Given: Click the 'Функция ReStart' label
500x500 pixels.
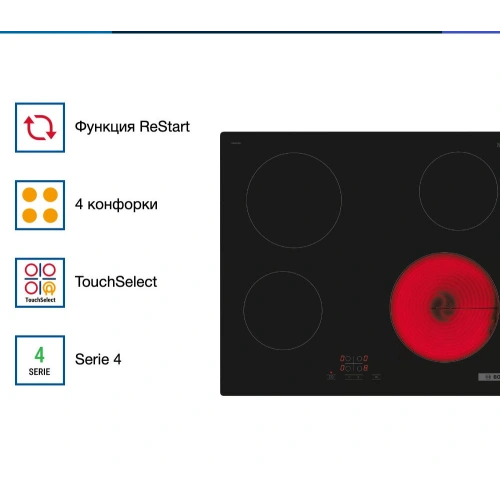Looking at the screenshot, I should [132, 127].
